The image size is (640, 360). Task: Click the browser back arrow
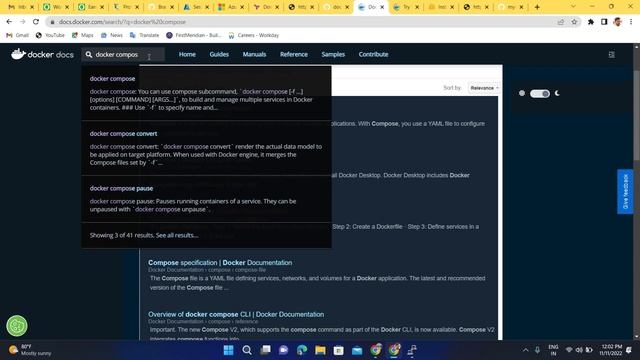(9, 22)
